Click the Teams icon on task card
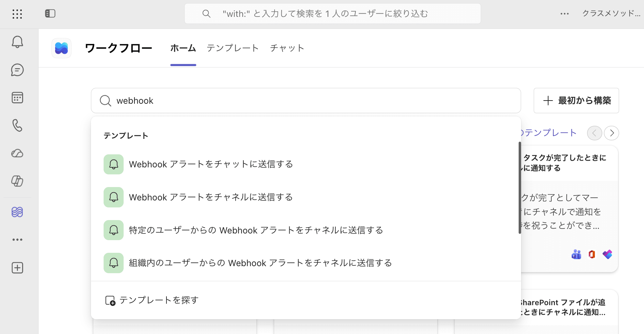 [576, 254]
